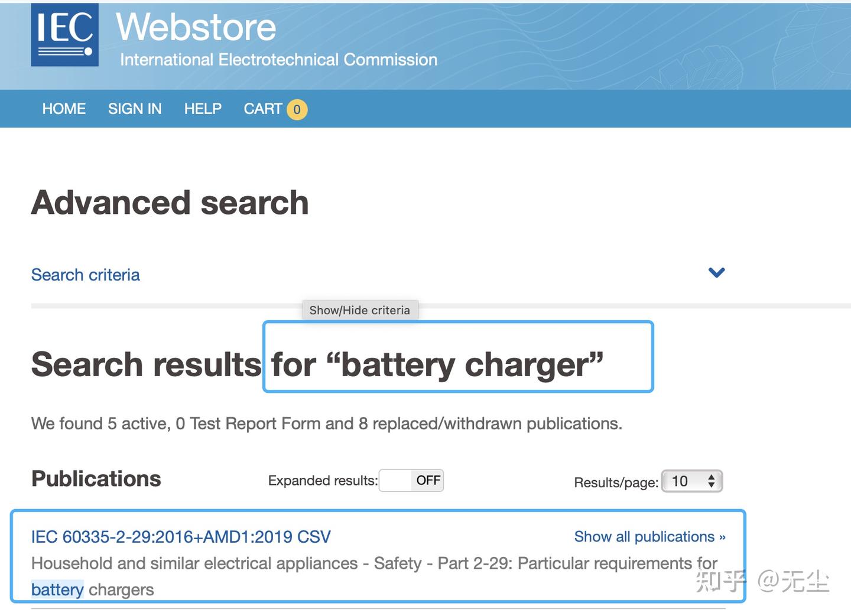Click the Publications heading
Viewport: 851px width, 616px height.
[x=96, y=478]
